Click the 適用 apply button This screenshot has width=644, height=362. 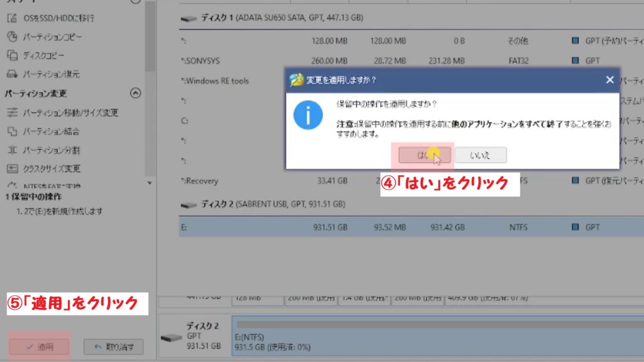click(39, 348)
